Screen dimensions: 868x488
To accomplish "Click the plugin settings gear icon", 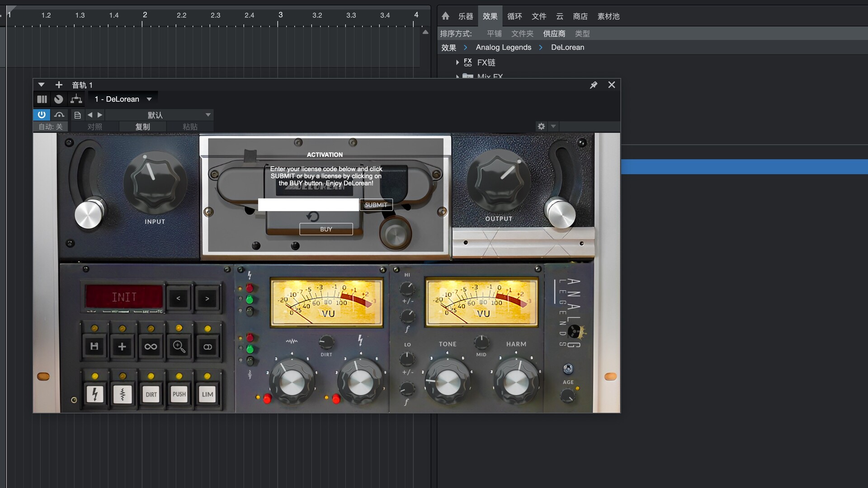I will click(541, 127).
